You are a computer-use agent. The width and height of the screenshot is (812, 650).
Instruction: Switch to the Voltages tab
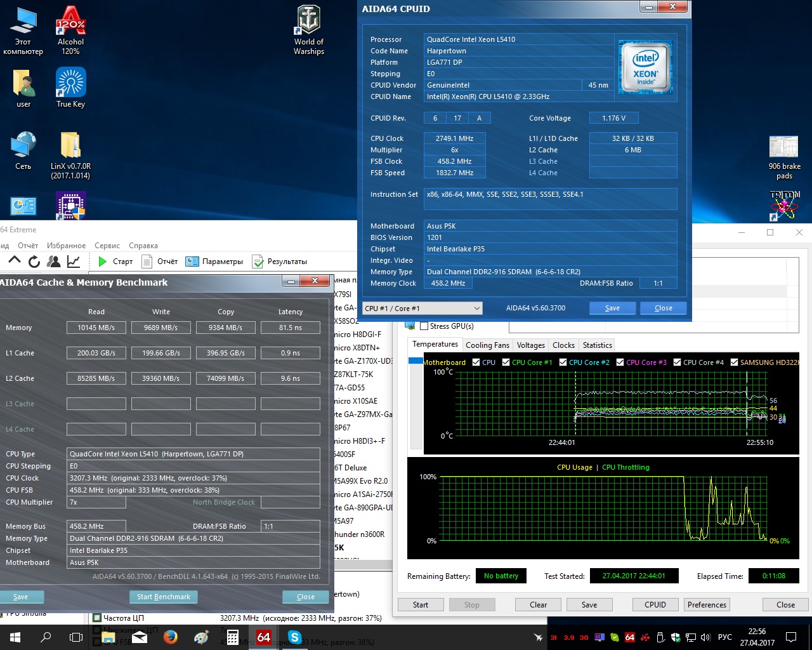point(531,345)
